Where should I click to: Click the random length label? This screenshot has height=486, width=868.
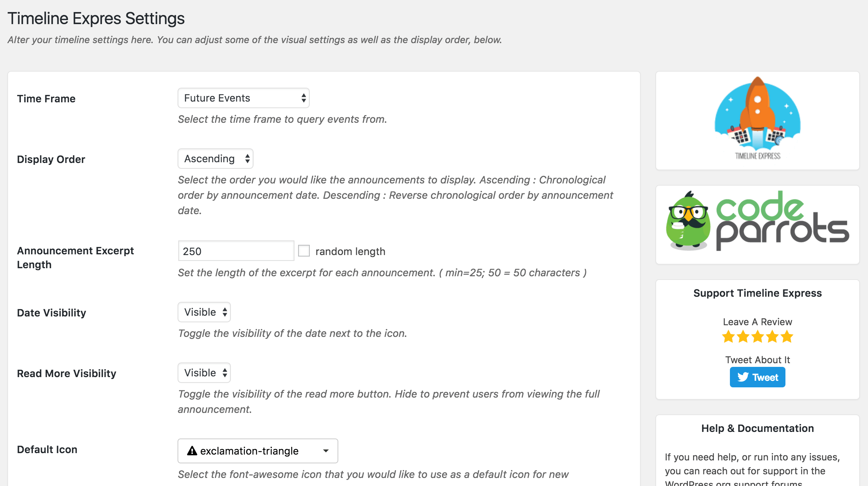click(x=350, y=251)
